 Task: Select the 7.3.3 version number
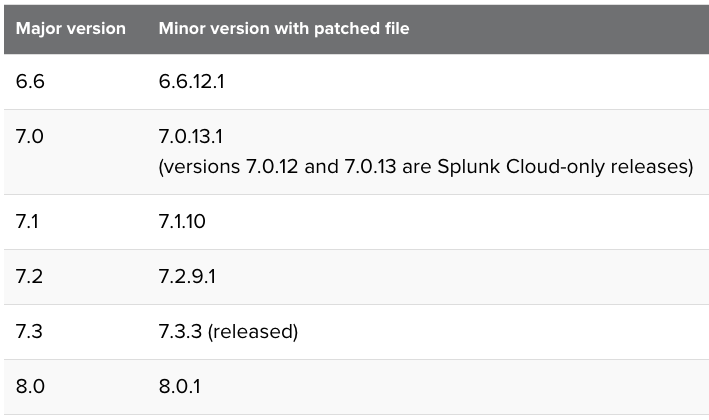179,331
